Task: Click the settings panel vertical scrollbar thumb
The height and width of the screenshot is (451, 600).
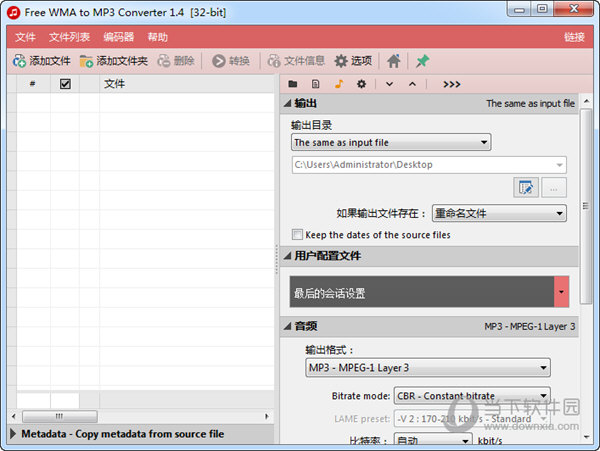Action: click(585, 206)
